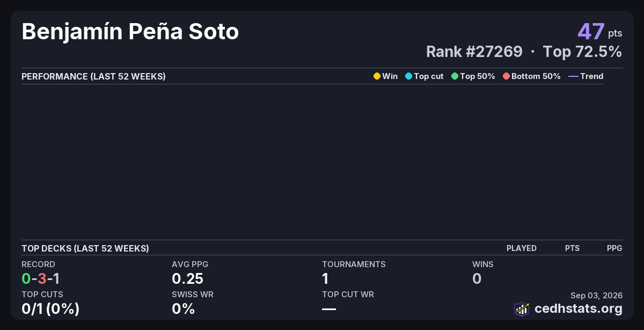The height and width of the screenshot is (330, 644).
Task: Open the cedhstats.org site link
Action: 579,309
